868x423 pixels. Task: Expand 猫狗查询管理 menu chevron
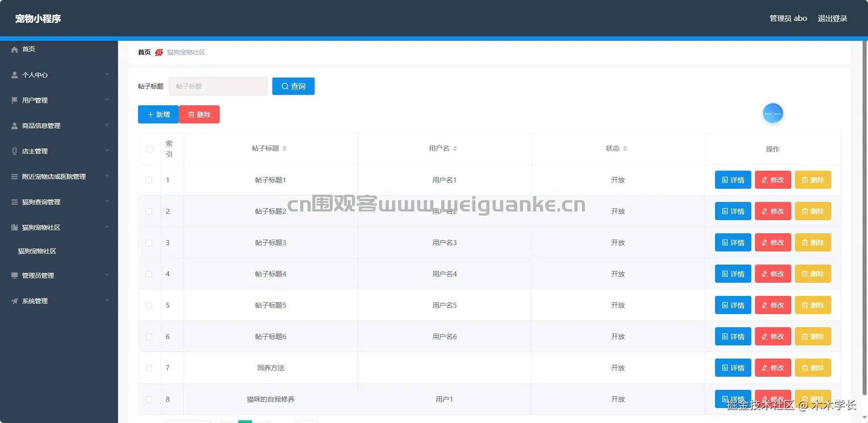coord(107,201)
